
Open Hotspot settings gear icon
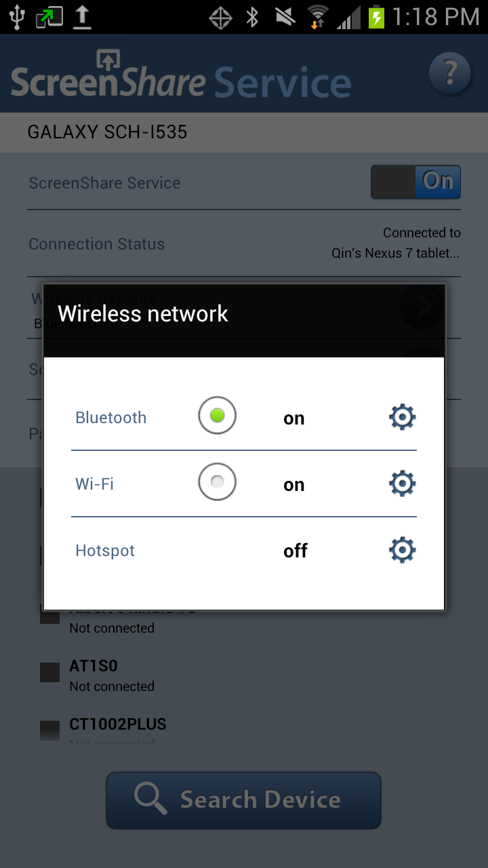(x=402, y=550)
